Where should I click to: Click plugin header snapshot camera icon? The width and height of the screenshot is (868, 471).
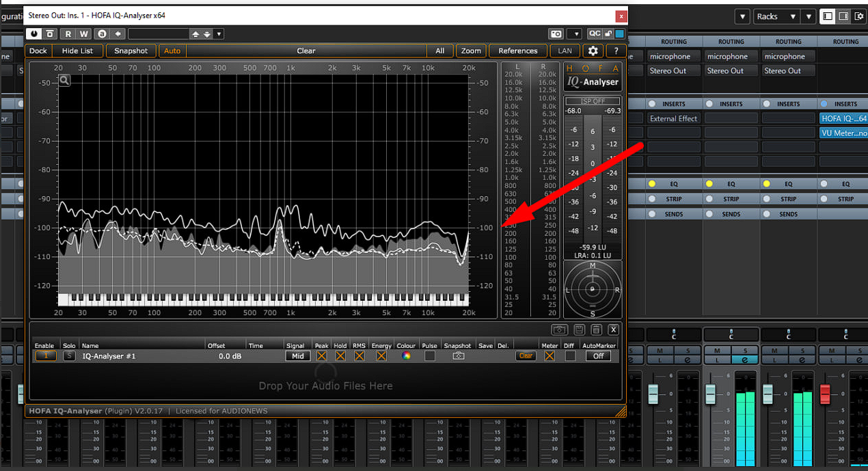[x=556, y=33]
